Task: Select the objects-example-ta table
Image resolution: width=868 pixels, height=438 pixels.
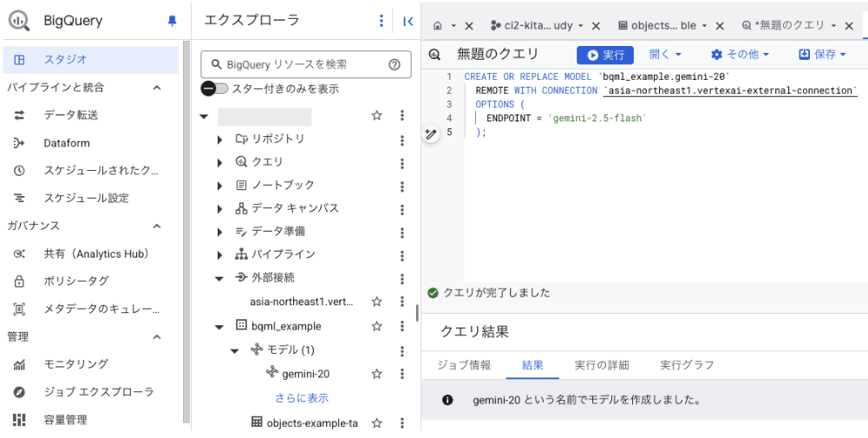Action: pyautogui.click(x=311, y=423)
